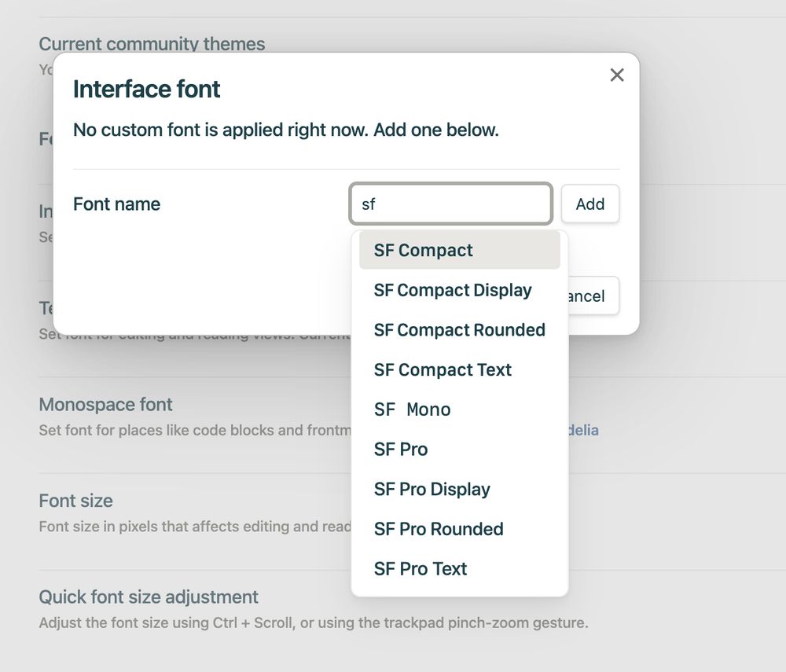Click 'Set font for places like code blocks' text
Viewport: 786px width, 672px height.
click(195, 431)
